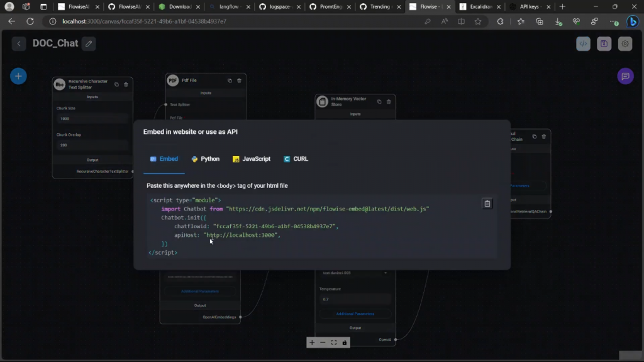Open chatflow settings gear icon
Viewport: 644px width, 362px height.
pos(625,43)
